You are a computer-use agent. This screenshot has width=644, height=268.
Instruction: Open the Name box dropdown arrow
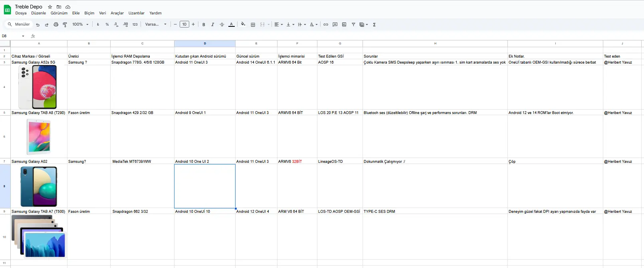point(23,36)
